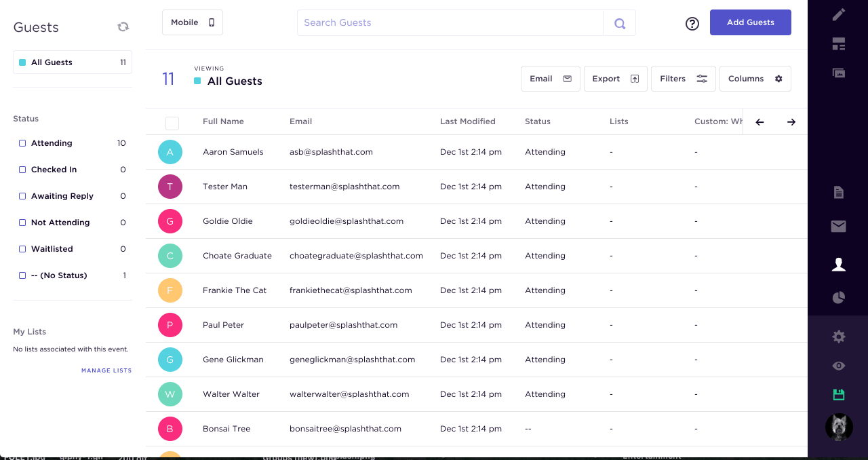The height and width of the screenshot is (460, 868).
Task: Click the magnifier search icon button
Action: tap(619, 23)
